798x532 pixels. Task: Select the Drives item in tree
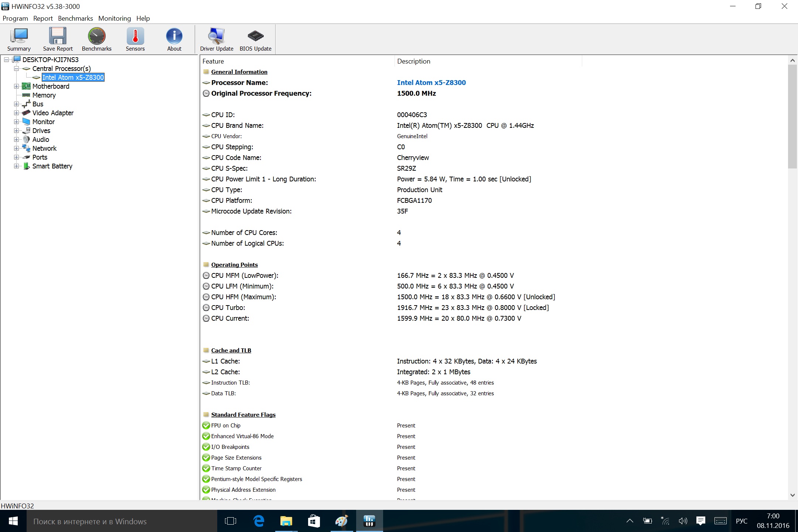41,130
